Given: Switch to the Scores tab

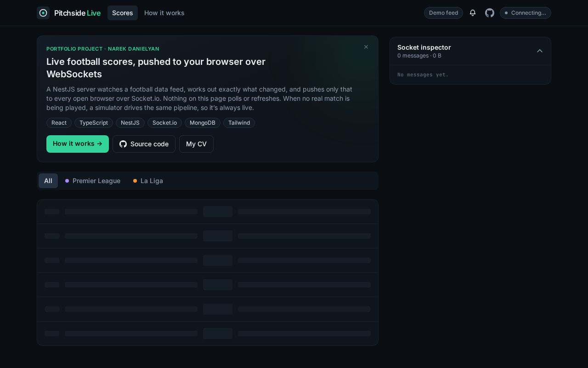Looking at the screenshot, I should click(123, 13).
